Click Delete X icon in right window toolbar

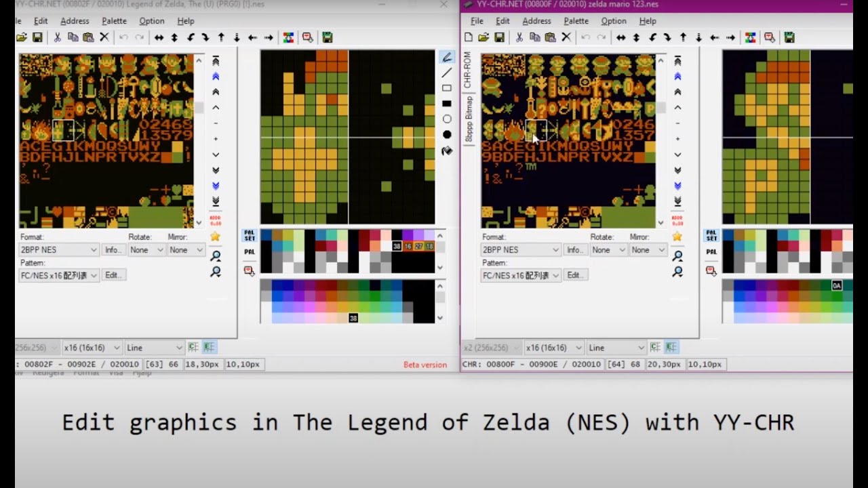pyautogui.click(x=566, y=37)
